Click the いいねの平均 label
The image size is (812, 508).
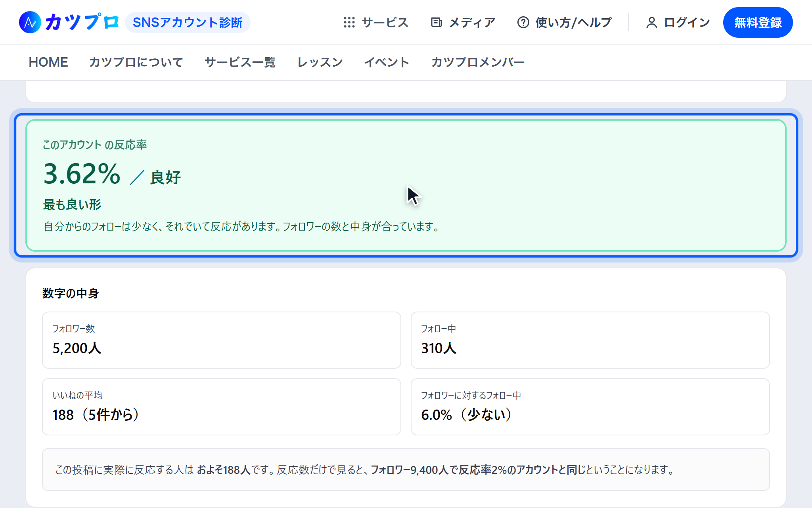coord(78,396)
